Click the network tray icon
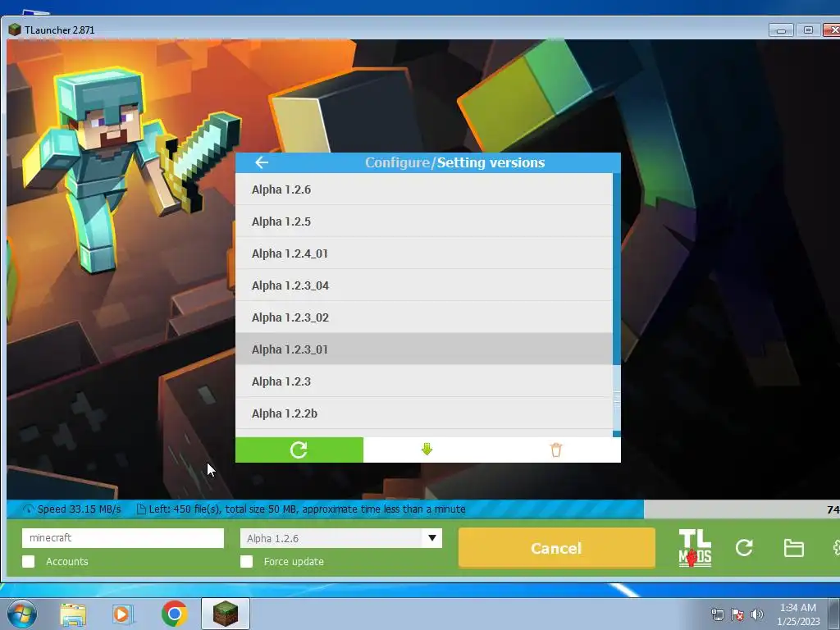This screenshot has height=630, width=840. [x=717, y=614]
